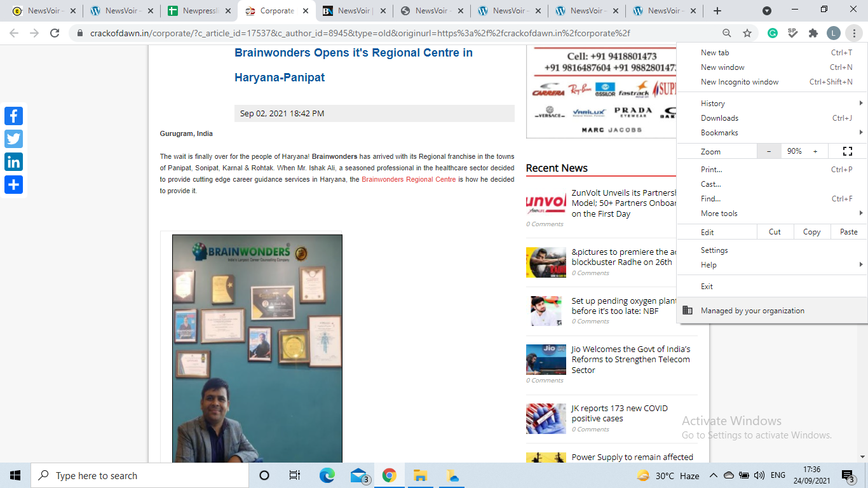This screenshot has width=868, height=488.
Task: Click Find in Chrome menu
Action: 771,198
